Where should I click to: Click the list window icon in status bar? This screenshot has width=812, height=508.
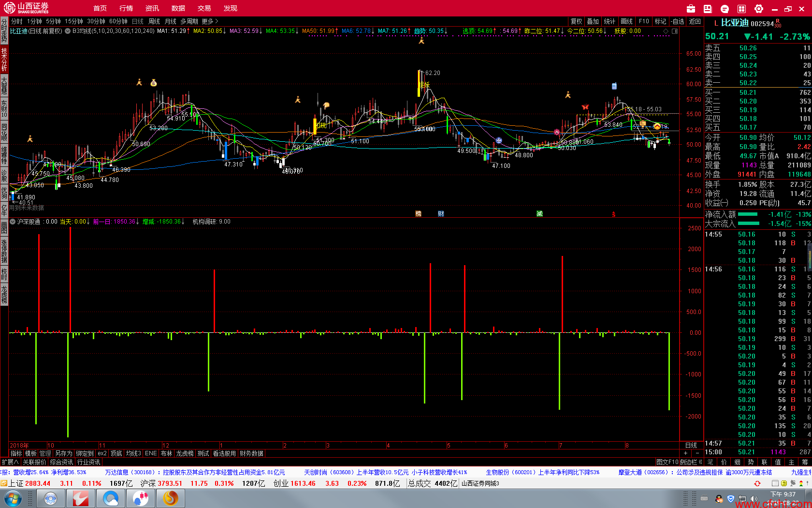click(775, 483)
